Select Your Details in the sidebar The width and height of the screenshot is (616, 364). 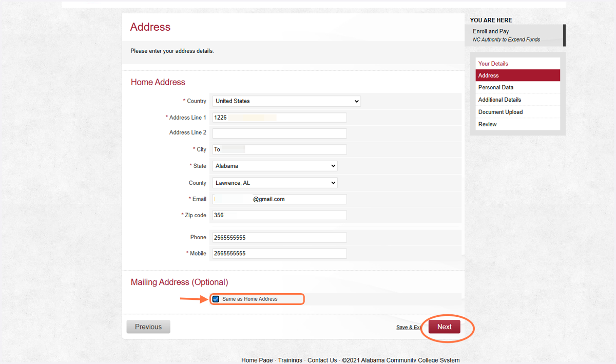pos(493,64)
